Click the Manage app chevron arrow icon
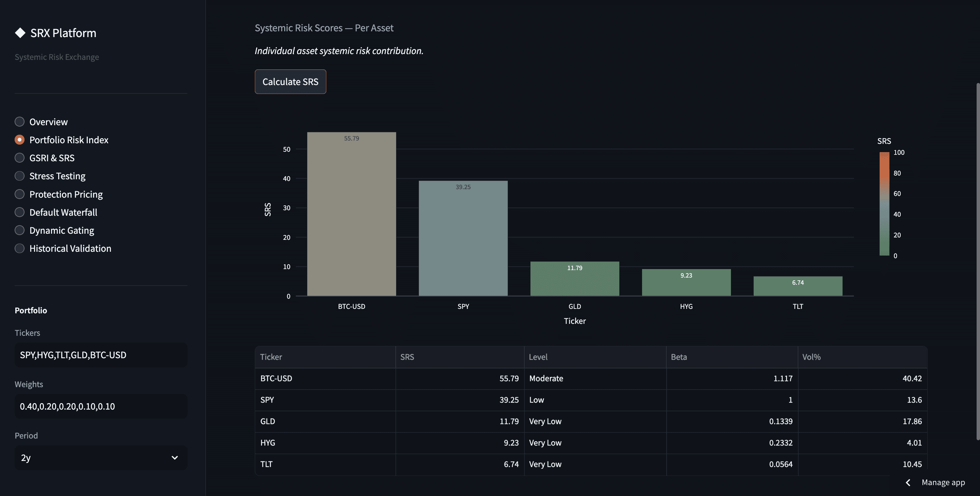This screenshot has width=980, height=496. coord(908,482)
